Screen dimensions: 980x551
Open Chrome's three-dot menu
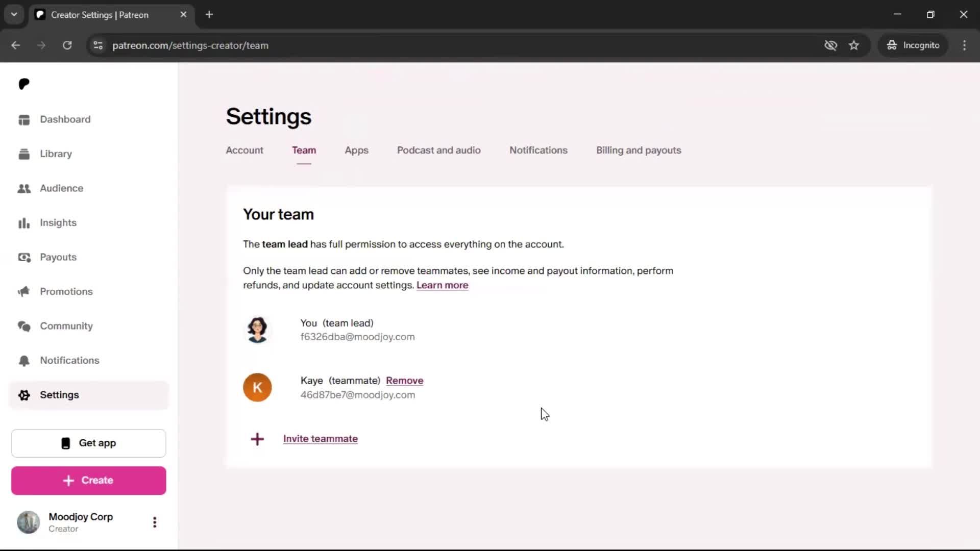coord(964,45)
